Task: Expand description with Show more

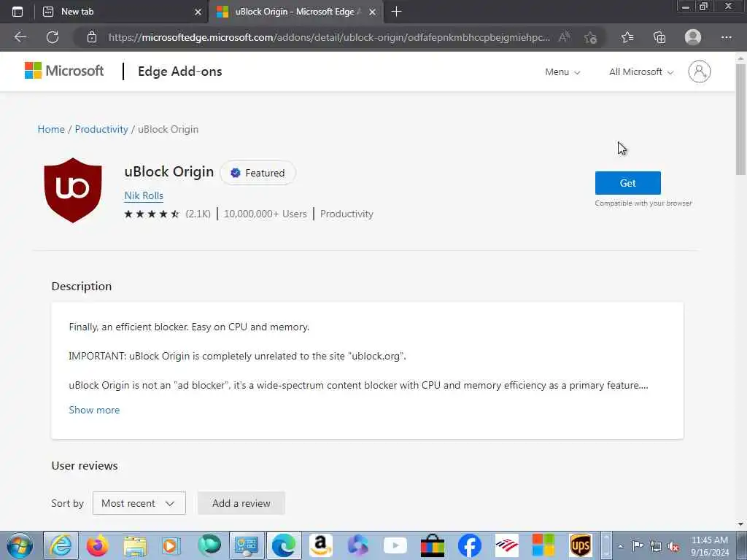Action: [94, 410]
